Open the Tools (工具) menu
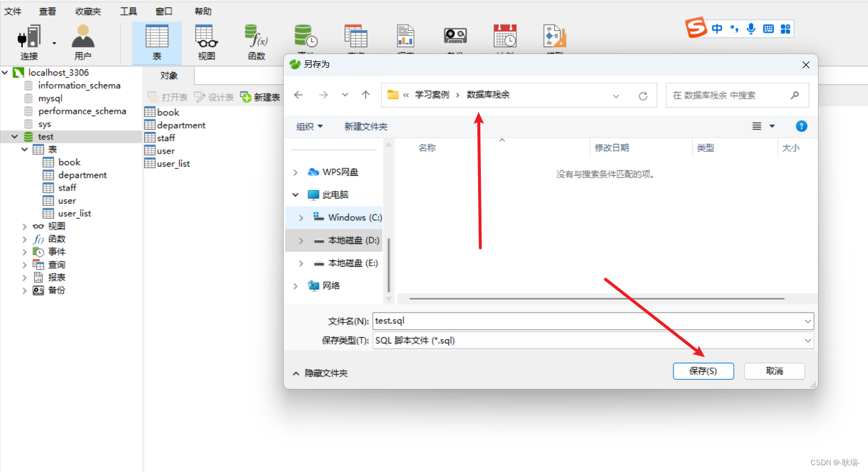The image size is (868, 472). (128, 11)
